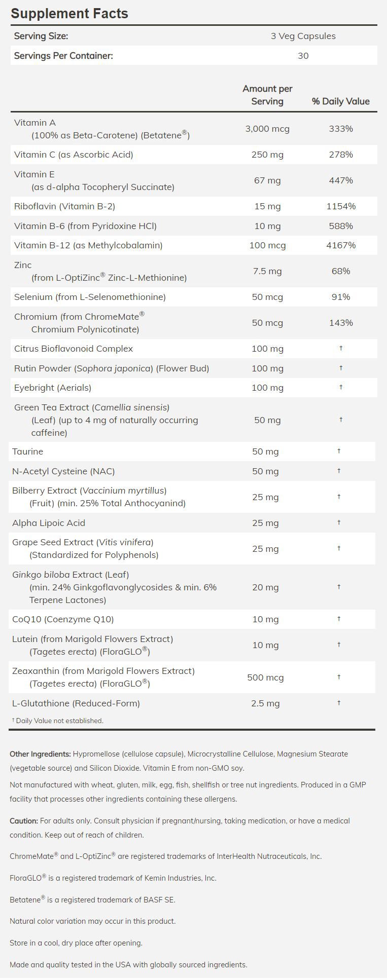This screenshot has width=387, height=980.
Task: Click the dagger symbol in the Taurine row
Action: tap(339, 451)
